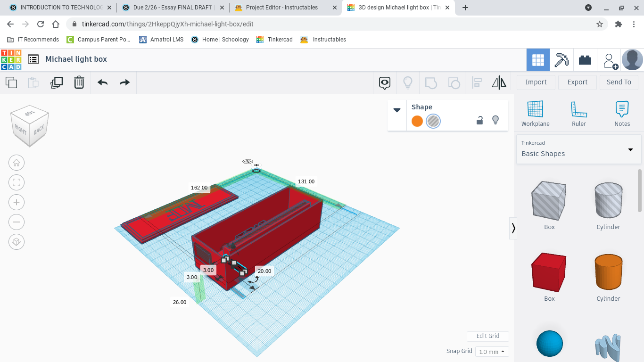The height and width of the screenshot is (362, 644).
Task: Click the Export button
Action: (x=578, y=82)
